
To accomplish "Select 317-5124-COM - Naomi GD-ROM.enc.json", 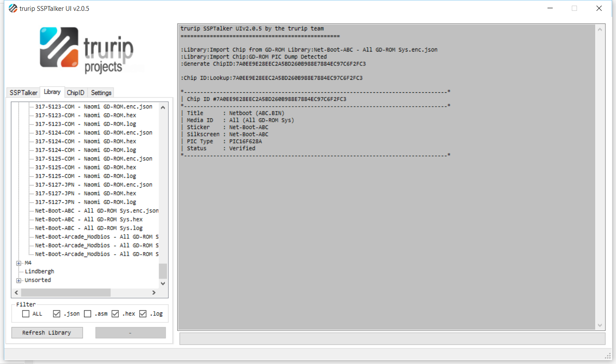I will click(94, 133).
